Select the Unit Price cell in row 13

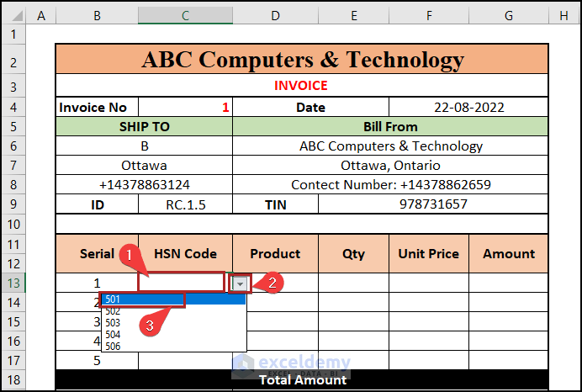pyautogui.click(x=429, y=283)
